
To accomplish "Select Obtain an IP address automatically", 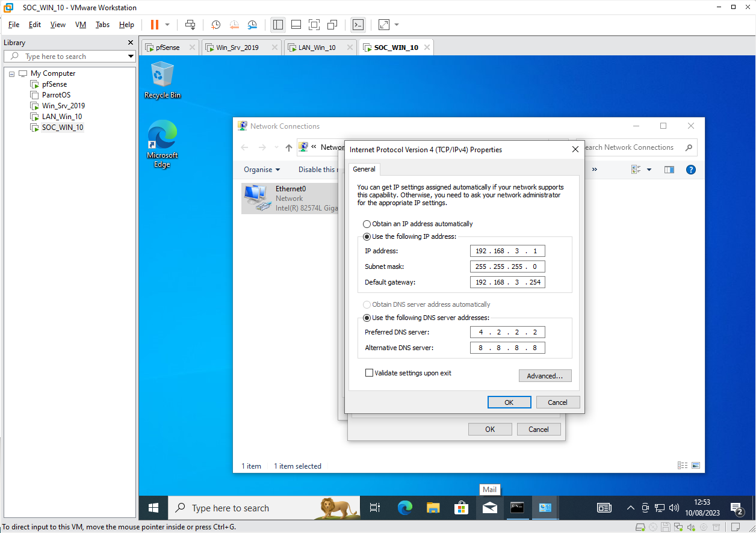I will [x=418, y=224].
